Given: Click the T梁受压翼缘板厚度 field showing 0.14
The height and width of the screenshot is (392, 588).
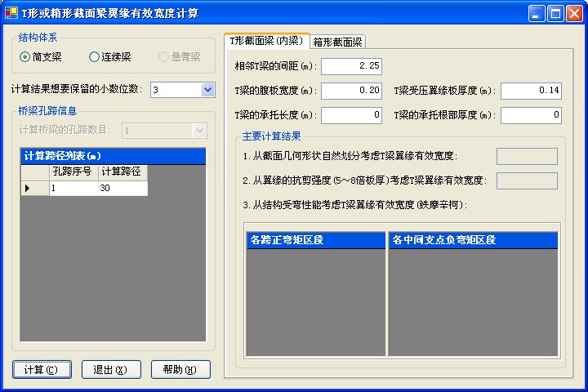Looking at the screenshot, I should pos(531,91).
